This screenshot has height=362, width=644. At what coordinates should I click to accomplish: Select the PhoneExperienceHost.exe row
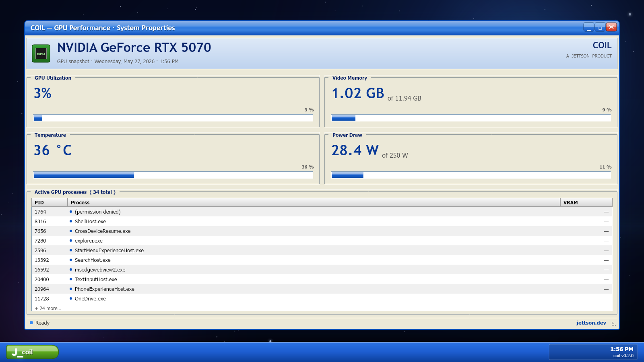click(x=322, y=289)
